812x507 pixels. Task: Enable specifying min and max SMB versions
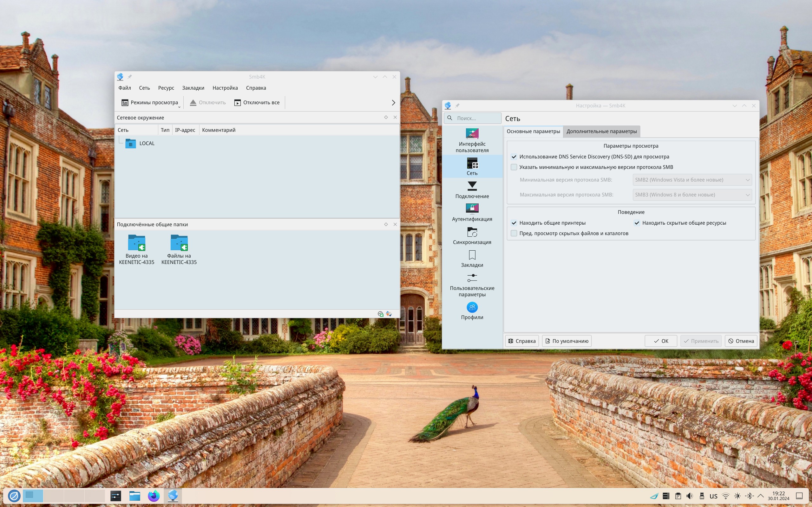pyautogui.click(x=514, y=167)
